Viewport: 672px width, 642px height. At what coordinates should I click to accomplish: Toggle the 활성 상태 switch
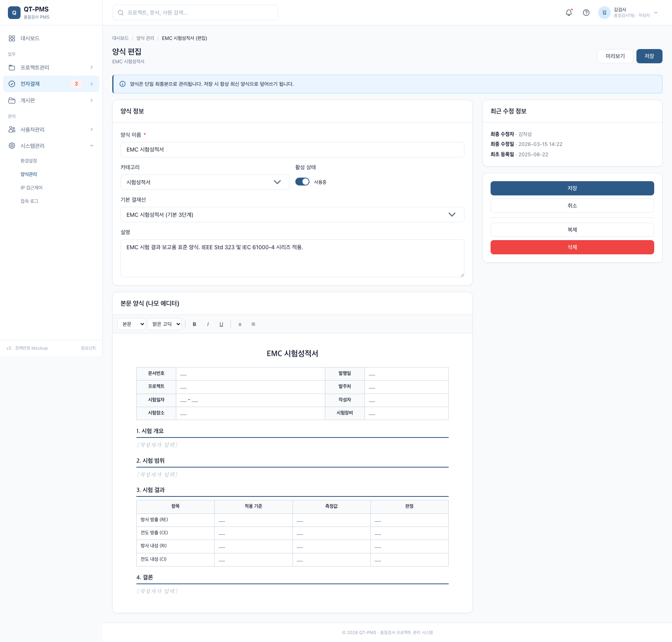point(302,182)
